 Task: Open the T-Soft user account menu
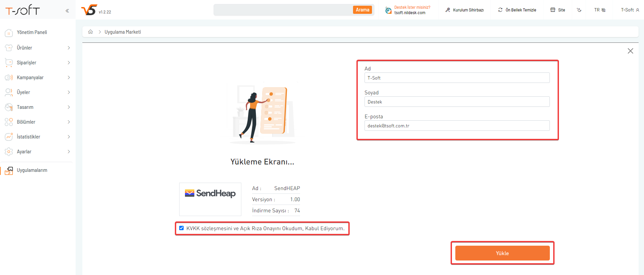(630, 10)
